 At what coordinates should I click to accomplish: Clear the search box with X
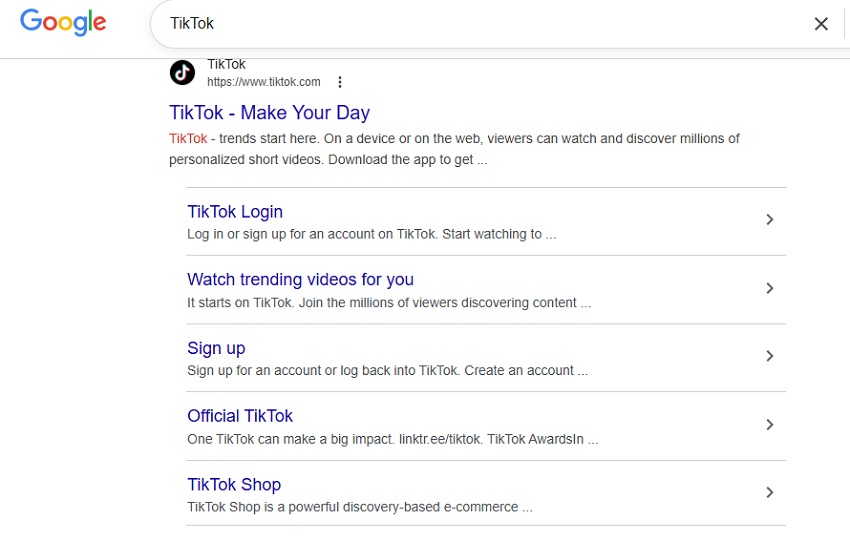pyautogui.click(x=821, y=24)
